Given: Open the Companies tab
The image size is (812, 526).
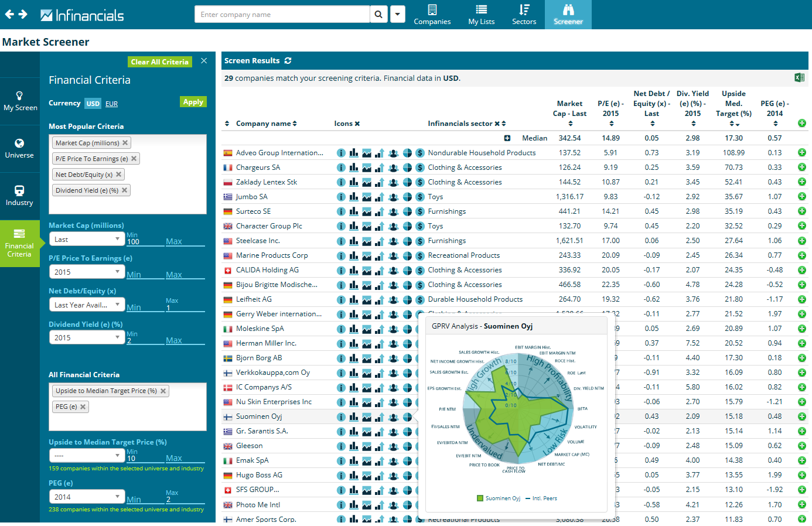Looking at the screenshot, I should 432,15.
